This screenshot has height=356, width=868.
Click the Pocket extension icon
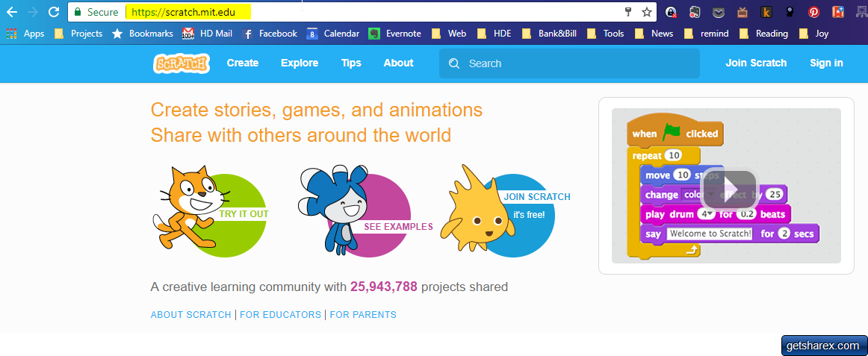(x=719, y=12)
